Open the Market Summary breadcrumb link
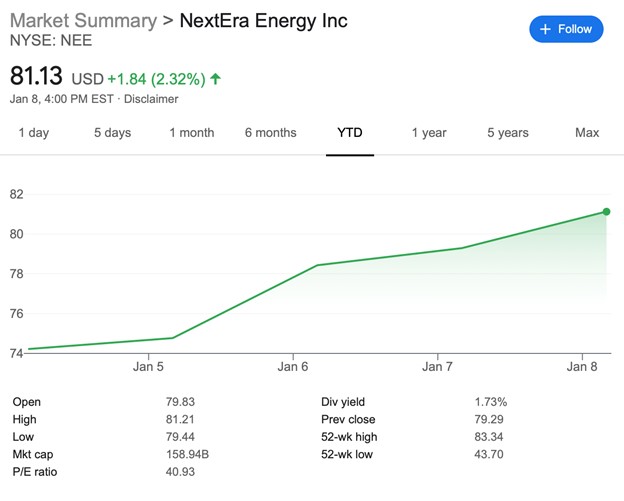624x501 pixels. coord(83,21)
